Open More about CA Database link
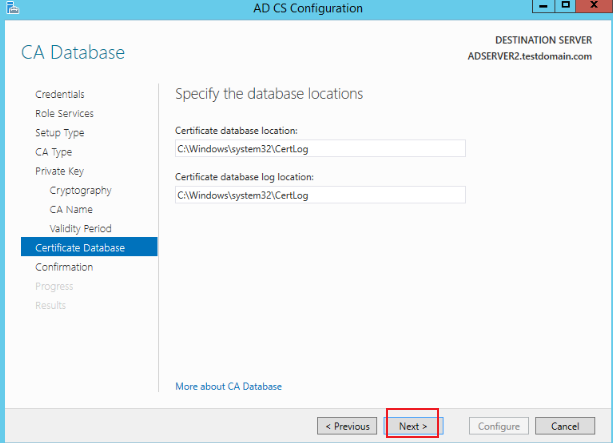The image size is (613, 443). pyautogui.click(x=228, y=387)
